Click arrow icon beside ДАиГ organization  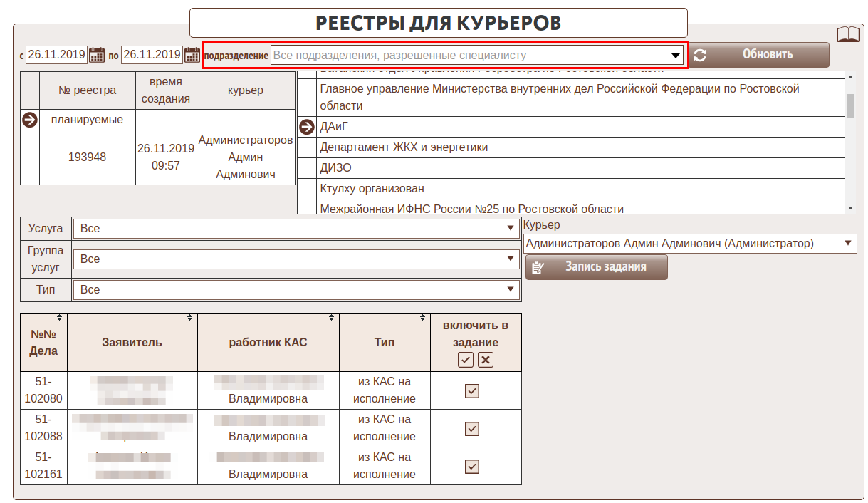click(x=307, y=127)
